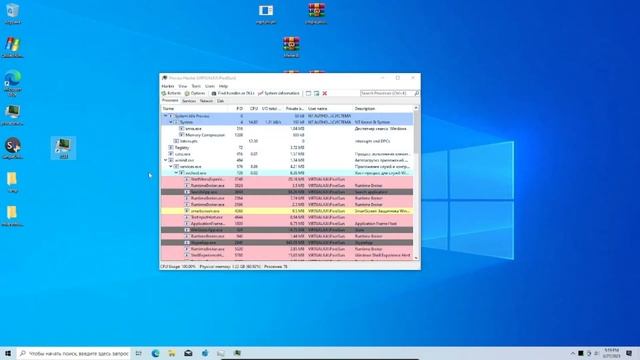Open the Users menu
The width and height of the screenshot is (640, 360).
(x=210, y=86)
